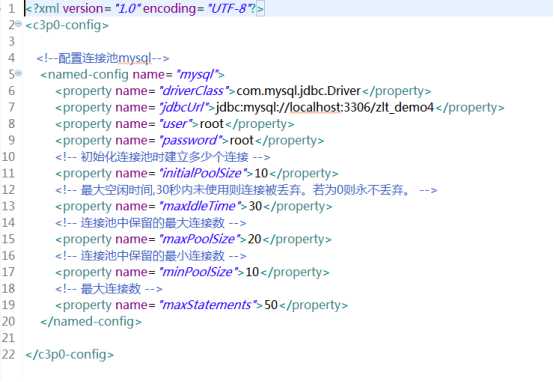This screenshot has width=554, height=382.
Task: Click the jdbc:mysql://localhost:3306/zlt_demo4 URL text
Action: (x=325, y=107)
